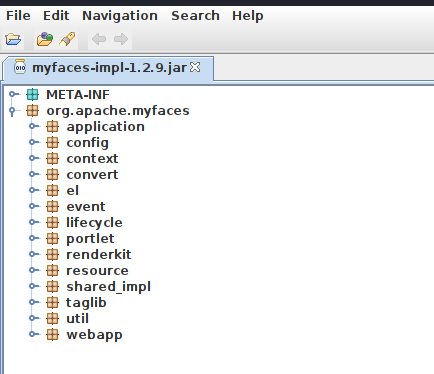Expand the application package
434x374 pixels.
pos(34,126)
